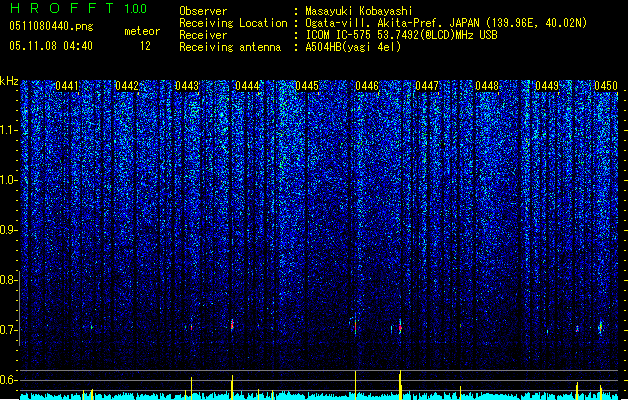Click the meteor count value 12
629x400 pixels.
[145, 46]
